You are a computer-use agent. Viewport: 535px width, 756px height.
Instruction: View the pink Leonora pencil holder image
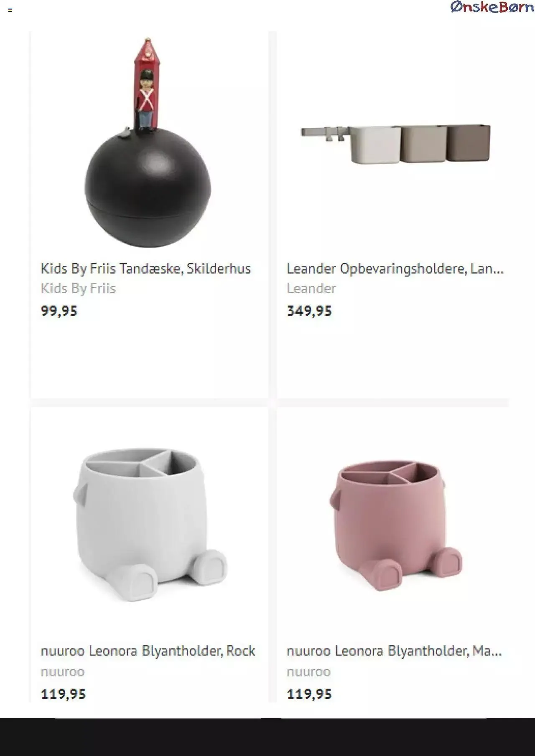click(x=396, y=526)
